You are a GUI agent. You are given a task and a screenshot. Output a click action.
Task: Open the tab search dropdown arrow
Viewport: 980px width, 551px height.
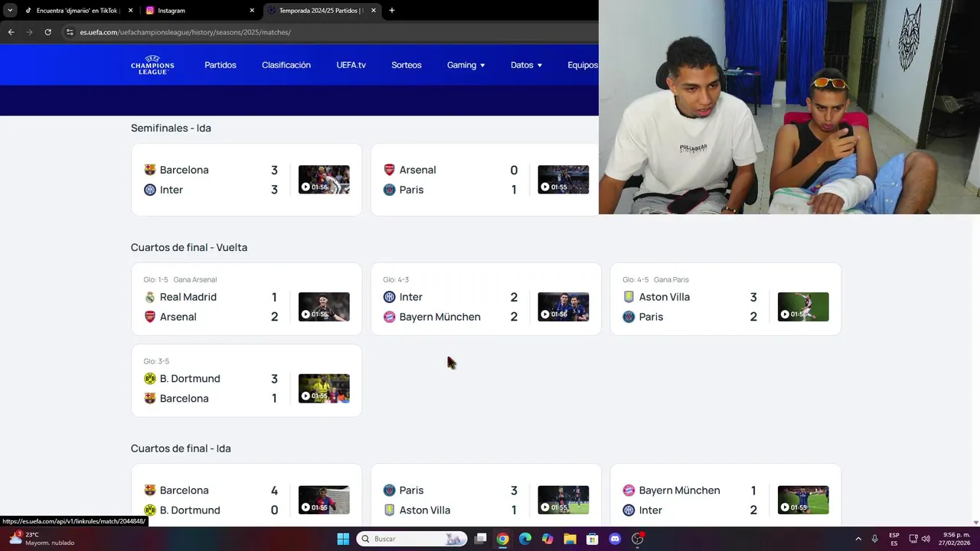click(10, 11)
